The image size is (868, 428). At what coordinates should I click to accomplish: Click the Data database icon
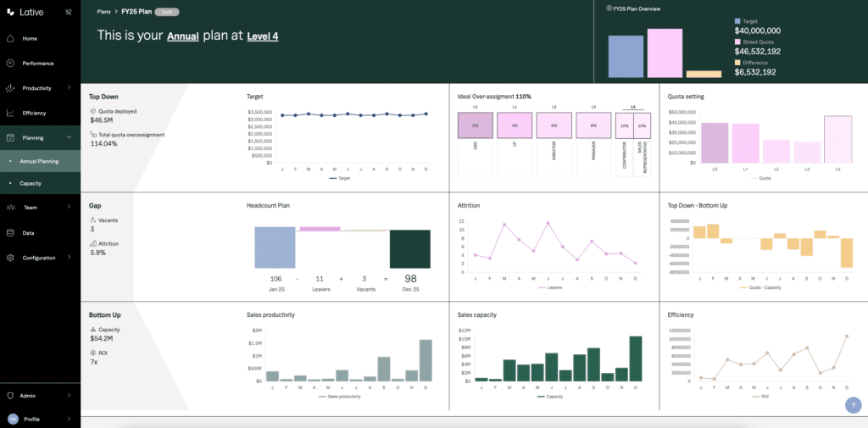(10, 232)
